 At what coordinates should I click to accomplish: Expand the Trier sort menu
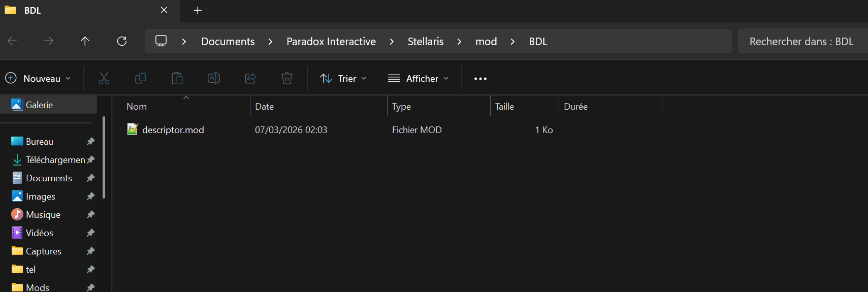tap(343, 78)
